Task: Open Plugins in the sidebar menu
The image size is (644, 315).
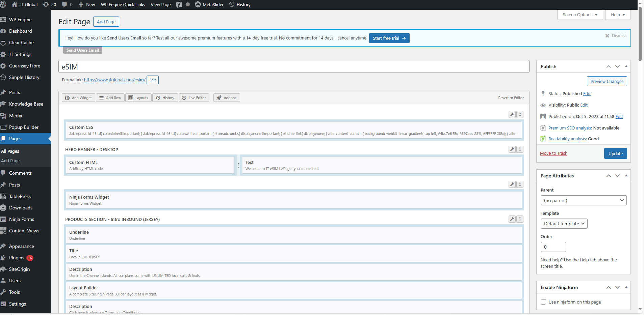Action: coord(17,258)
